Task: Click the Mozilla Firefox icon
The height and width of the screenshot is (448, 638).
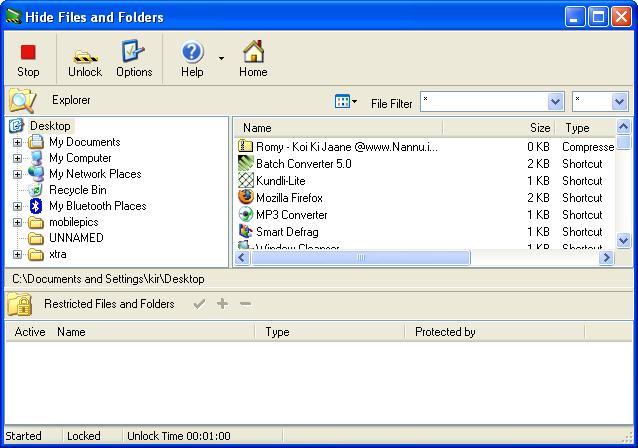Action: coord(246,197)
